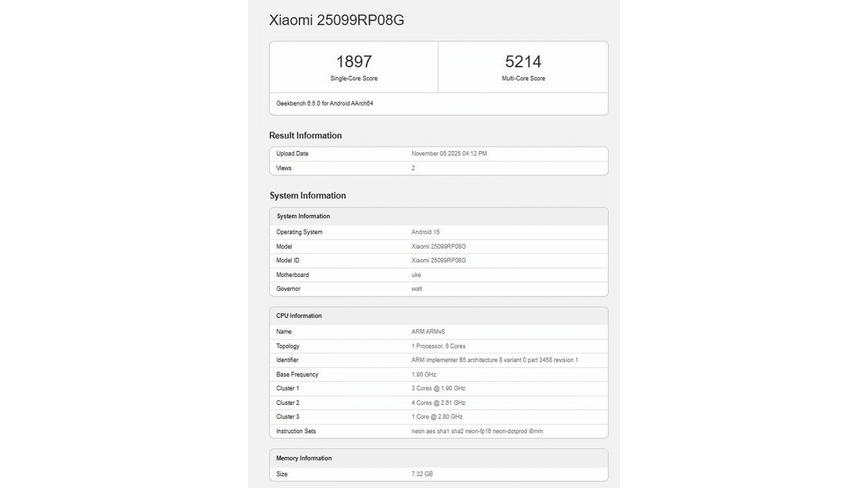Image resolution: width=868 pixels, height=488 pixels.
Task: Click the CPU Information table header
Action: point(299,316)
